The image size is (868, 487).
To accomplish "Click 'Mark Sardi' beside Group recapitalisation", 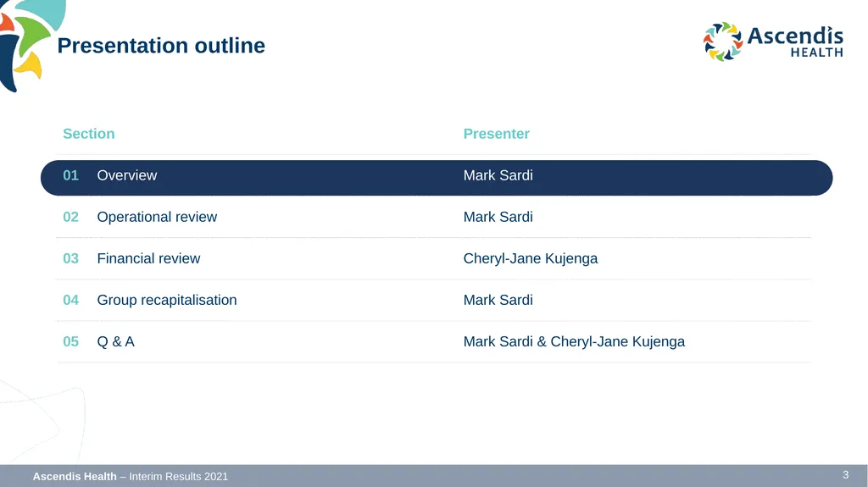I will click(498, 300).
